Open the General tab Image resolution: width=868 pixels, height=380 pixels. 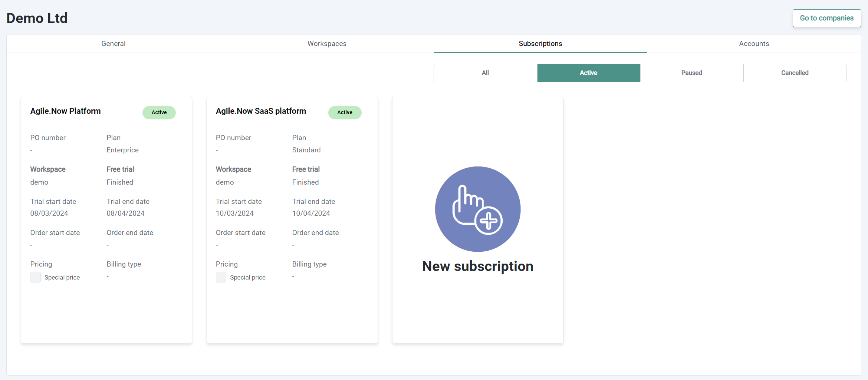point(114,44)
